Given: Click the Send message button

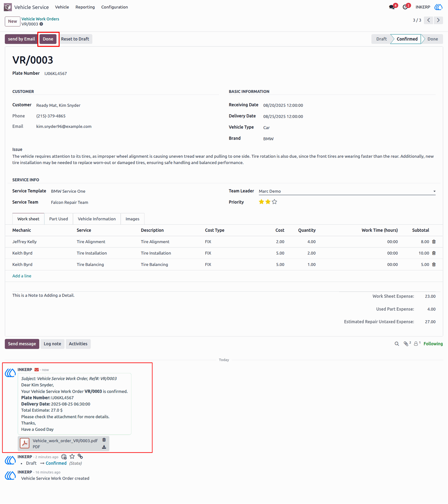Looking at the screenshot, I should [22, 344].
